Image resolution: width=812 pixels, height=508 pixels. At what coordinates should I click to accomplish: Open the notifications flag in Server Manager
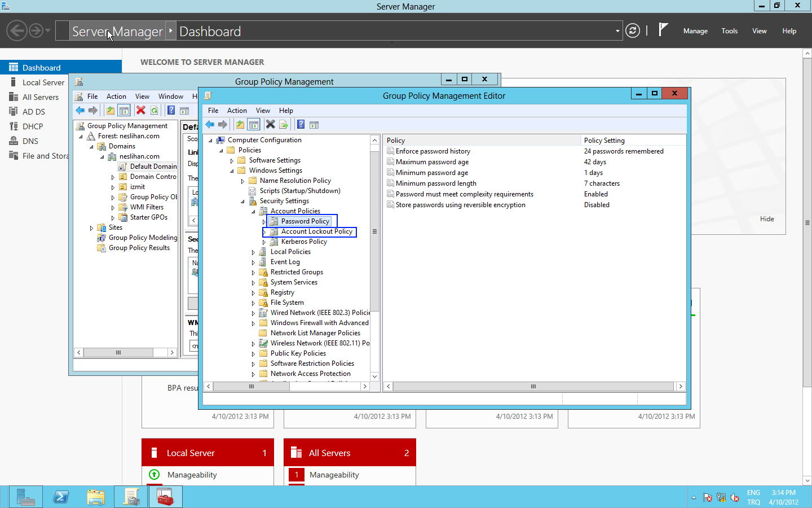(663, 30)
